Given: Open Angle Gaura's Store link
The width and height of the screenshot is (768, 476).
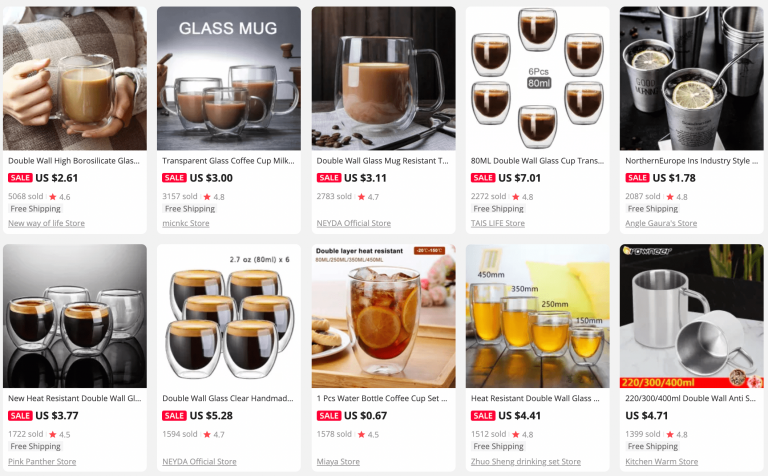Looking at the screenshot, I should (661, 223).
